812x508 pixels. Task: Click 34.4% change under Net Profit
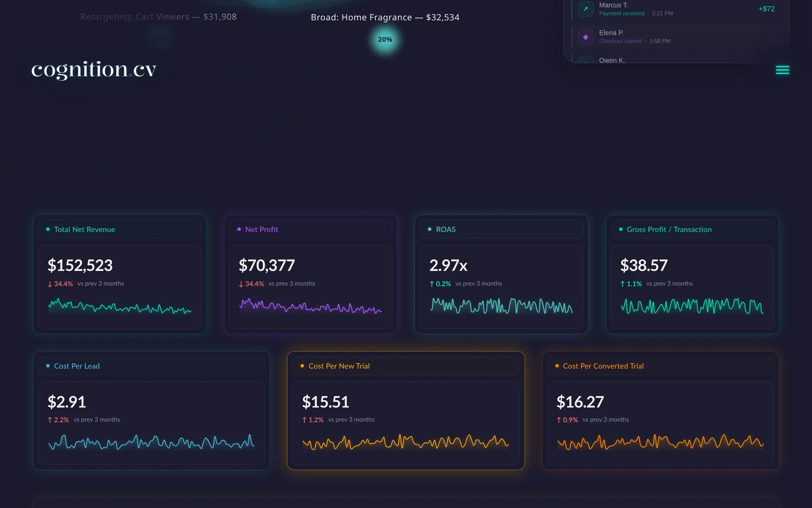(251, 284)
